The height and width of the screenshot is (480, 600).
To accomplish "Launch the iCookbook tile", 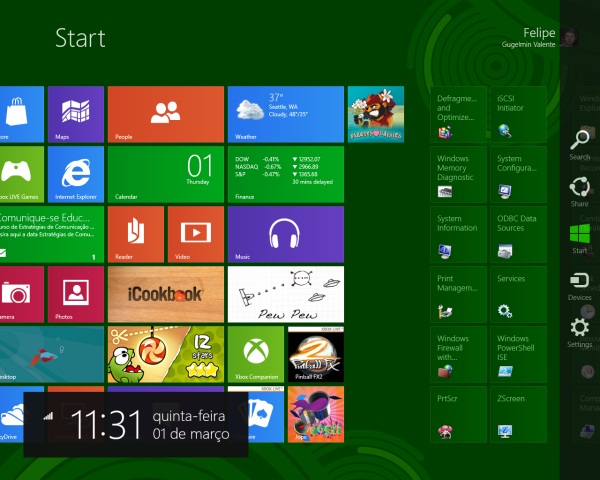I will tap(166, 294).
